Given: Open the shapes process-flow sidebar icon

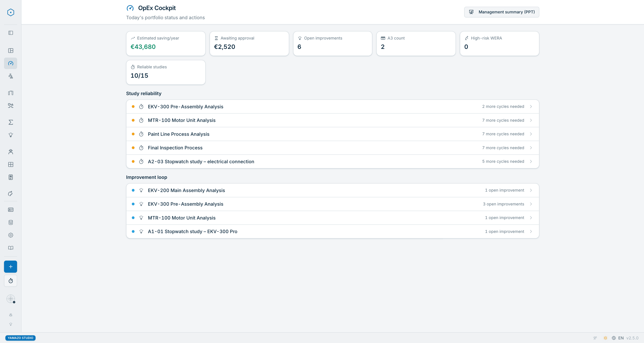Looking at the screenshot, I should pyautogui.click(x=11, y=106).
